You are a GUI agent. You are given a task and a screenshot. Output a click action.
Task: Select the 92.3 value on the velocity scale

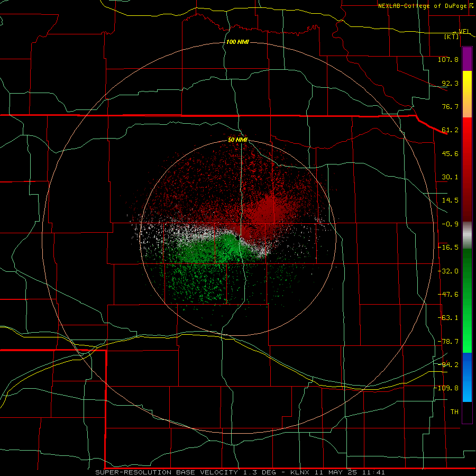click(450, 83)
